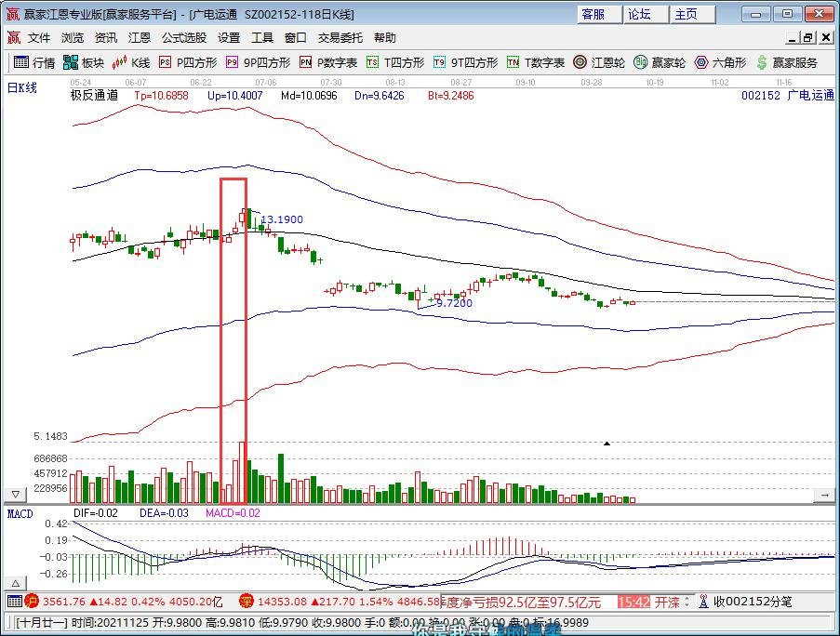Viewport: 840px width, 636px height.
Task: Click the 客服 button in title bar
Action: pos(593,14)
